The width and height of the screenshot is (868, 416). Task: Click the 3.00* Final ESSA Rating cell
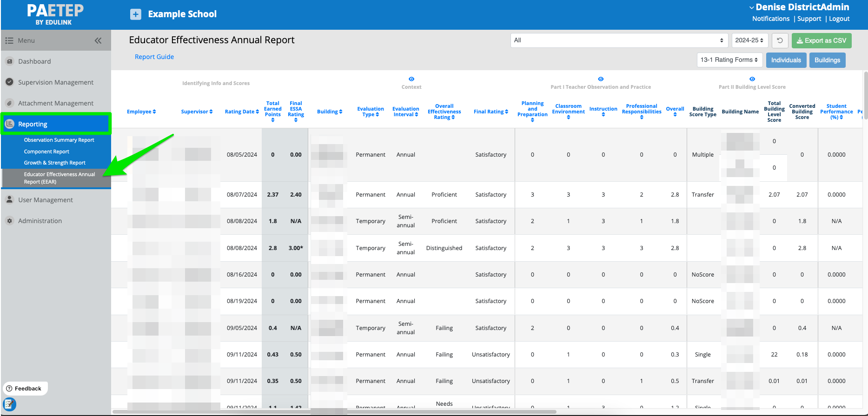[x=296, y=248]
